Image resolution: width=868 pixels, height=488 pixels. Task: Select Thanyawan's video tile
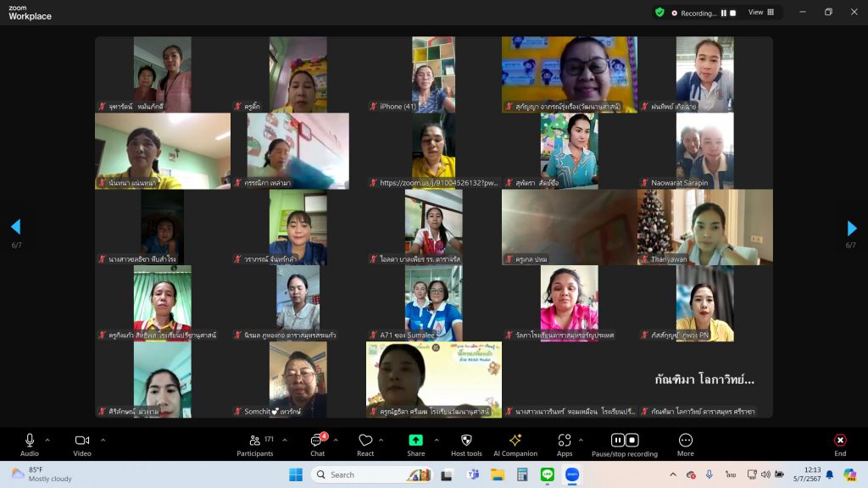tap(705, 227)
